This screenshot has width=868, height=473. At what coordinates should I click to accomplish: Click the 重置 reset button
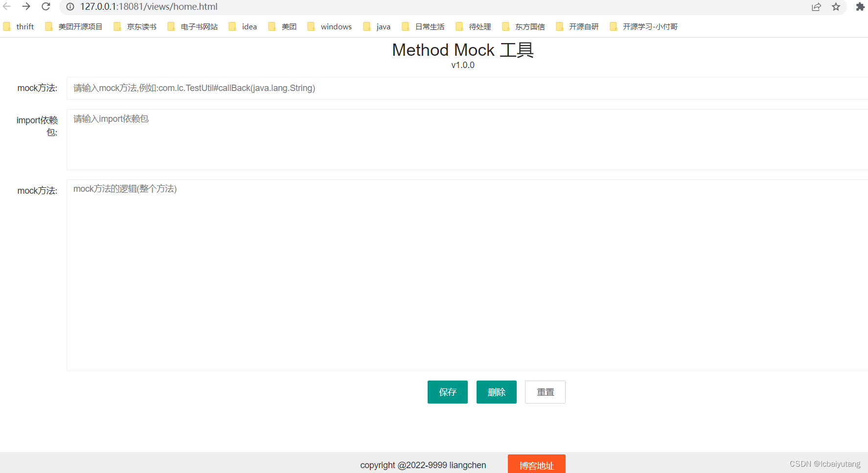click(545, 392)
